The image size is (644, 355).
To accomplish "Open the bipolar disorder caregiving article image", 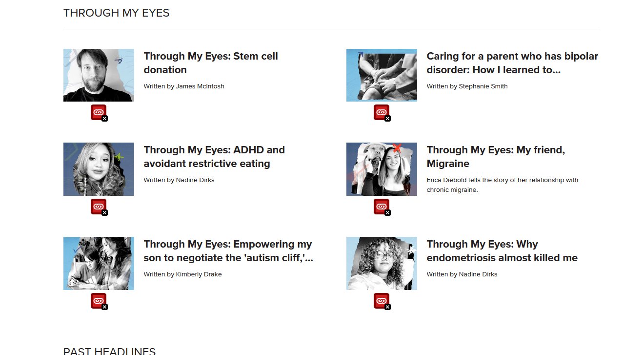I will [x=382, y=75].
